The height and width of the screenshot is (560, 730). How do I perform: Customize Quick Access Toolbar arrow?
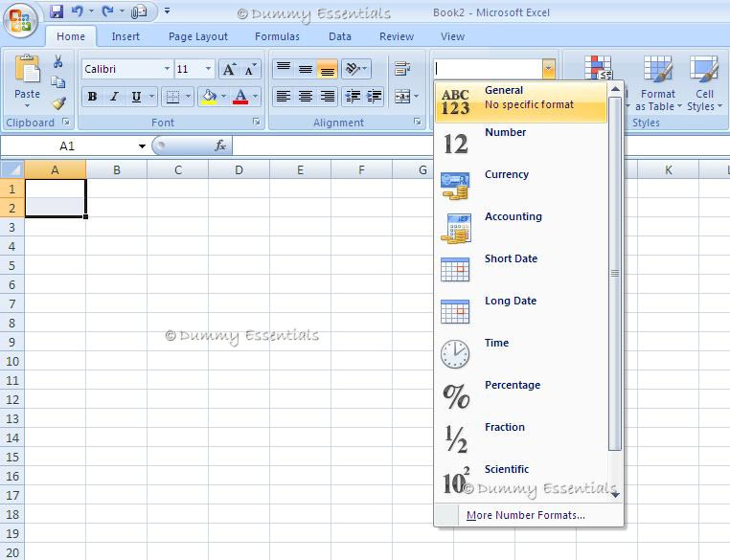167,11
